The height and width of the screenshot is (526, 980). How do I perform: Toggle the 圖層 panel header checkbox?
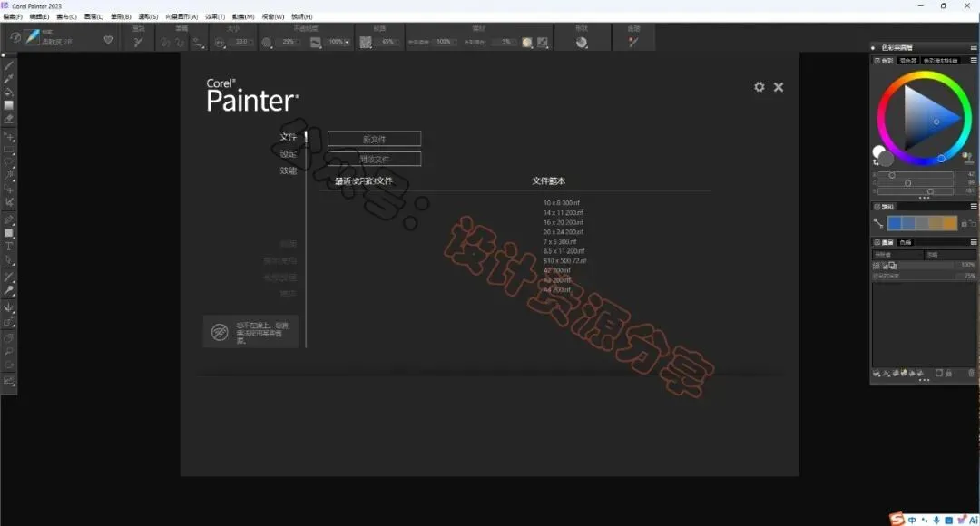(x=877, y=242)
